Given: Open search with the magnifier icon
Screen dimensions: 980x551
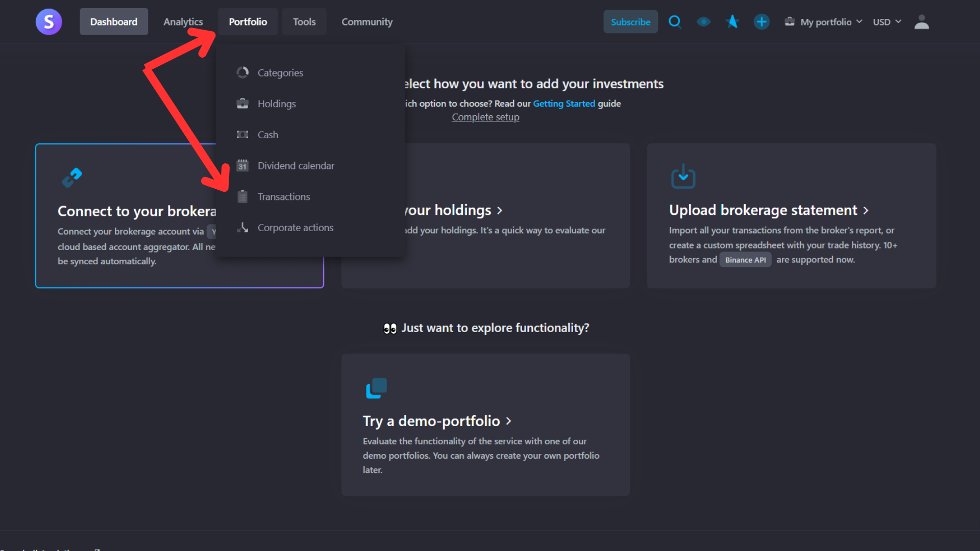Looking at the screenshot, I should point(675,22).
